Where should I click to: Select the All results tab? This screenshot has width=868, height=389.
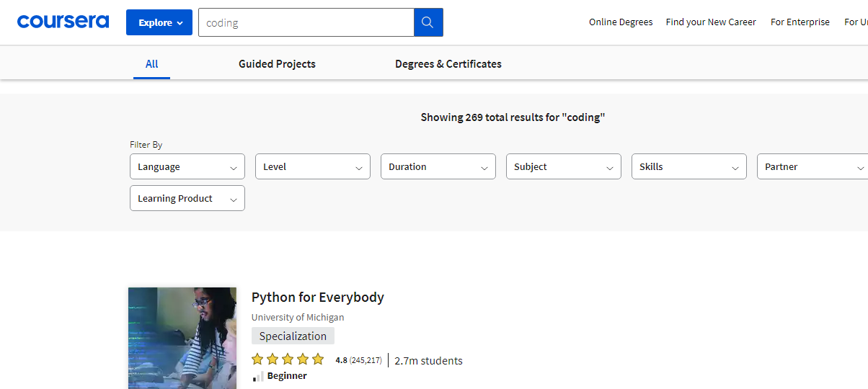tap(151, 64)
